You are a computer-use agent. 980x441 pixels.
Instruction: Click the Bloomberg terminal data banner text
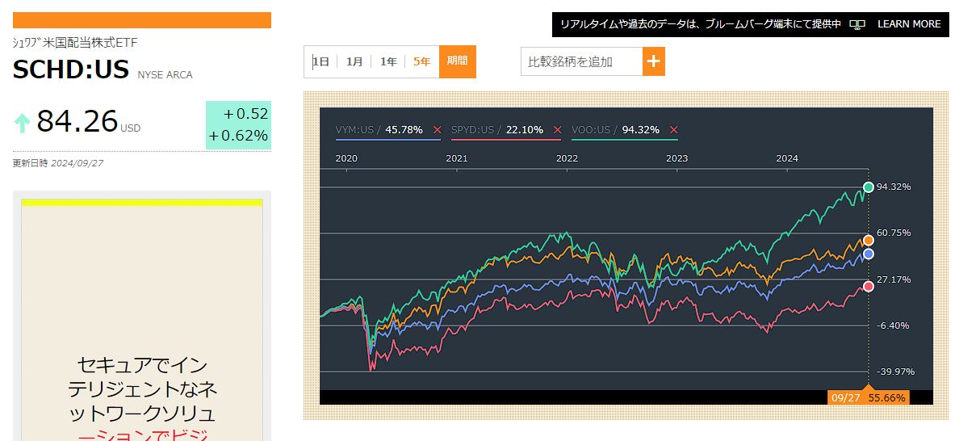701,24
